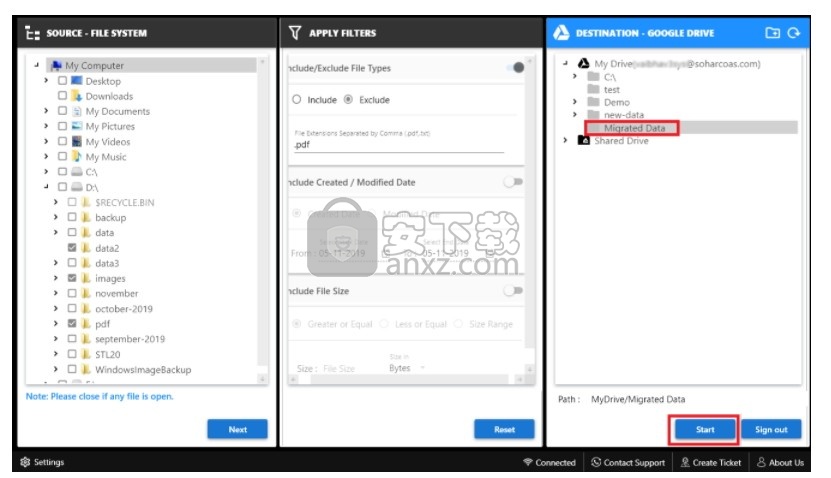Click the backup folder icon

[86, 217]
